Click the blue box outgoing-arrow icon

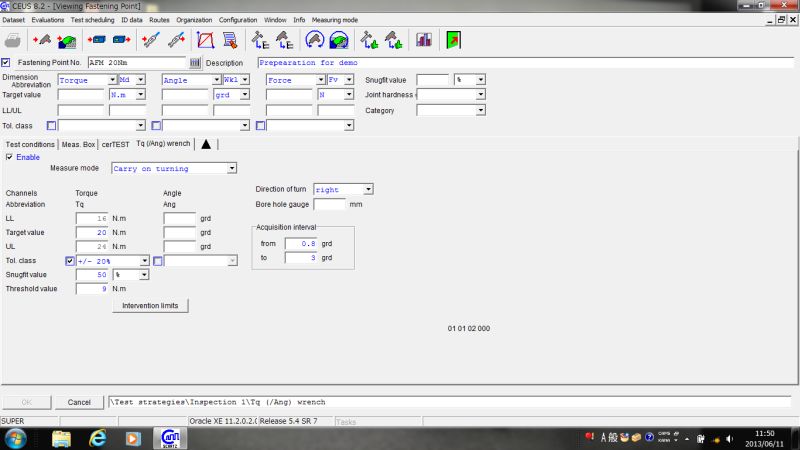pos(121,40)
